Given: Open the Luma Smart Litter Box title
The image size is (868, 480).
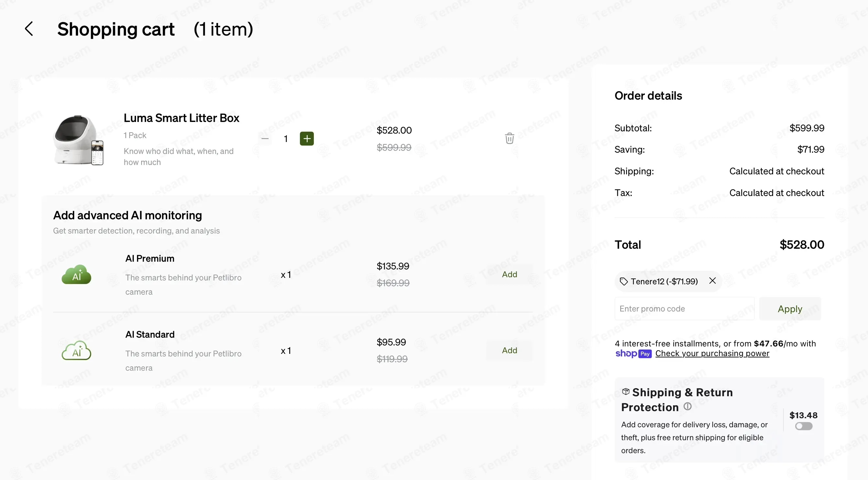Looking at the screenshot, I should click(x=181, y=118).
